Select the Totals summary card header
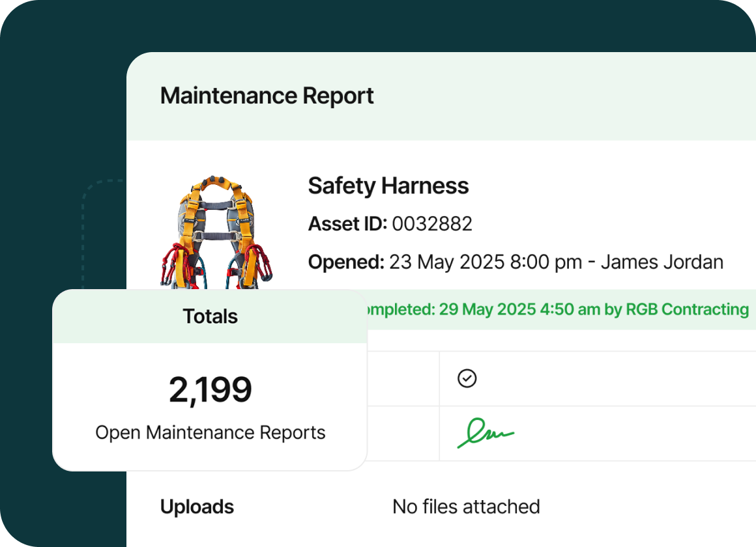 tap(210, 316)
